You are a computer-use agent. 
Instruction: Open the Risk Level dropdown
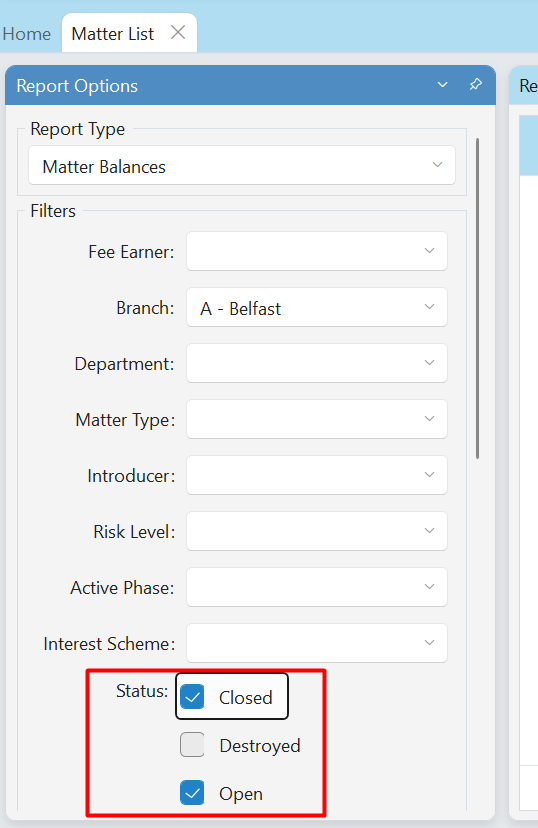coord(317,531)
